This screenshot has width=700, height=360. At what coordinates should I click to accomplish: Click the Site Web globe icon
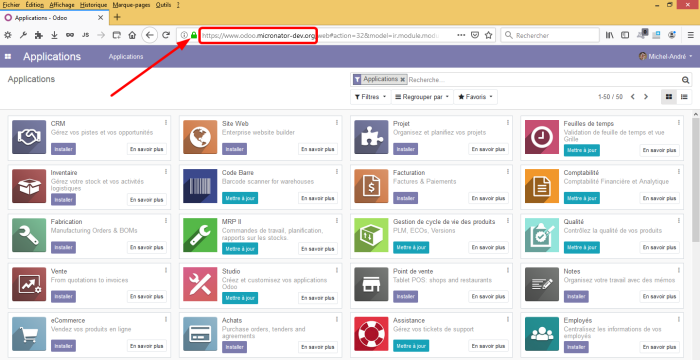click(200, 137)
